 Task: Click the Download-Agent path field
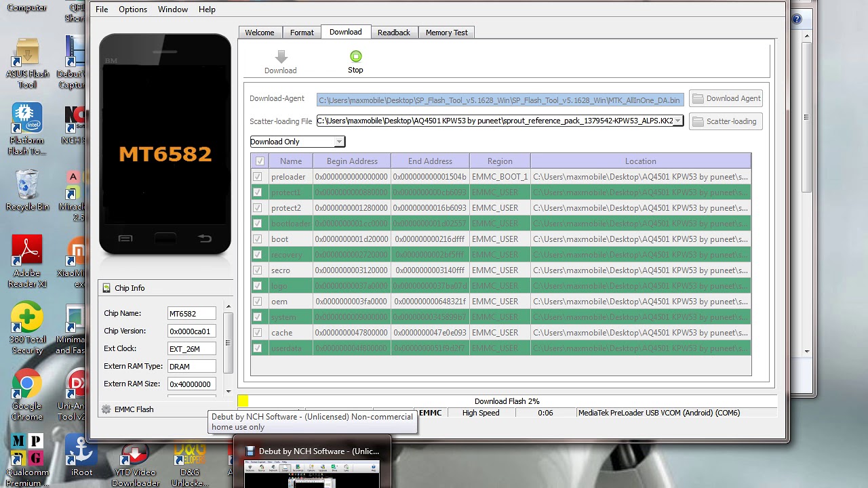point(500,100)
